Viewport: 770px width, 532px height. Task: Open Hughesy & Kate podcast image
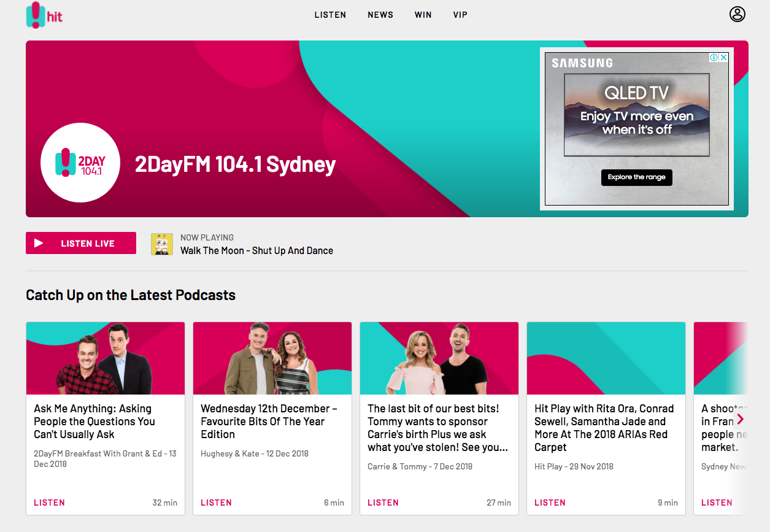272,358
